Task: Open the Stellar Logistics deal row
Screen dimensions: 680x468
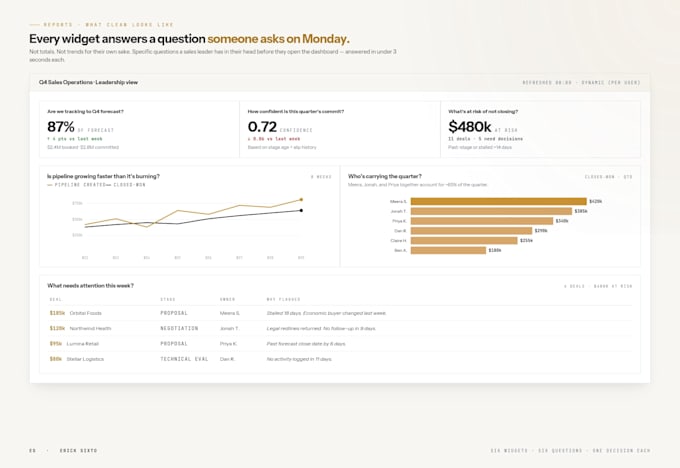Action: click(x=340, y=359)
